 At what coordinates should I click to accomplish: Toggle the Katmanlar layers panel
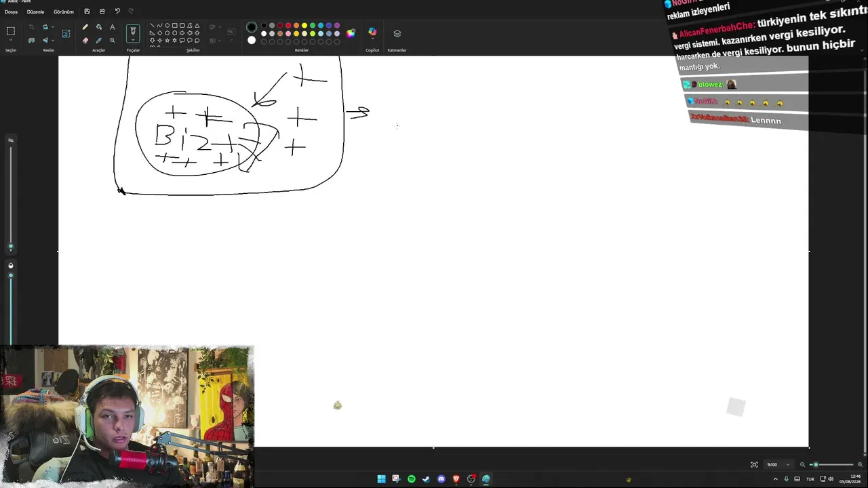pyautogui.click(x=397, y=33)
